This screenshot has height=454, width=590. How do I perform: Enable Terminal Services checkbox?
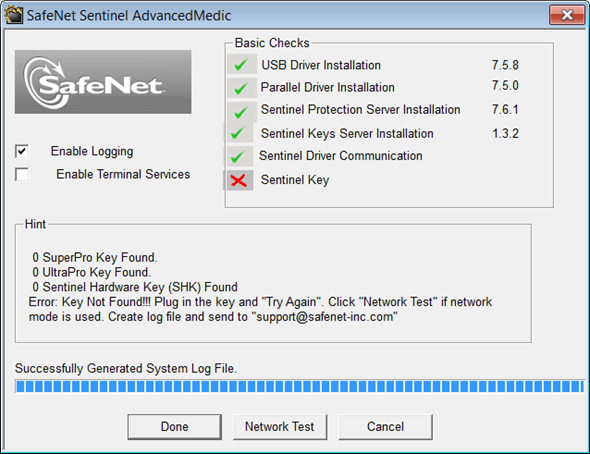point(22,174)
